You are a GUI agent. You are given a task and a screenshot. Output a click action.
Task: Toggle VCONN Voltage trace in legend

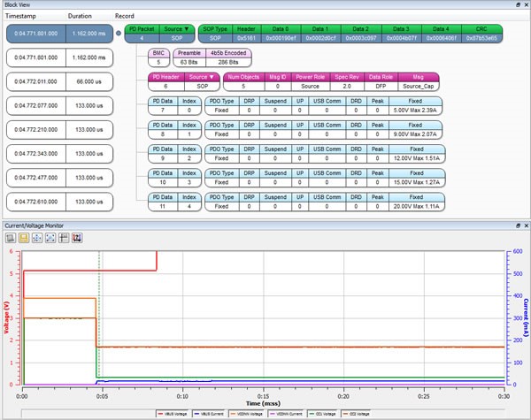point(247,414)
